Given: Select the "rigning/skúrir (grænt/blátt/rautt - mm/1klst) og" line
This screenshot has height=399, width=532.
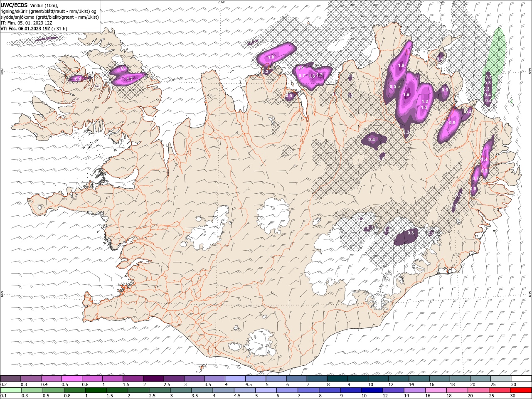Looking at the screenshot, I should pos(49,11).
